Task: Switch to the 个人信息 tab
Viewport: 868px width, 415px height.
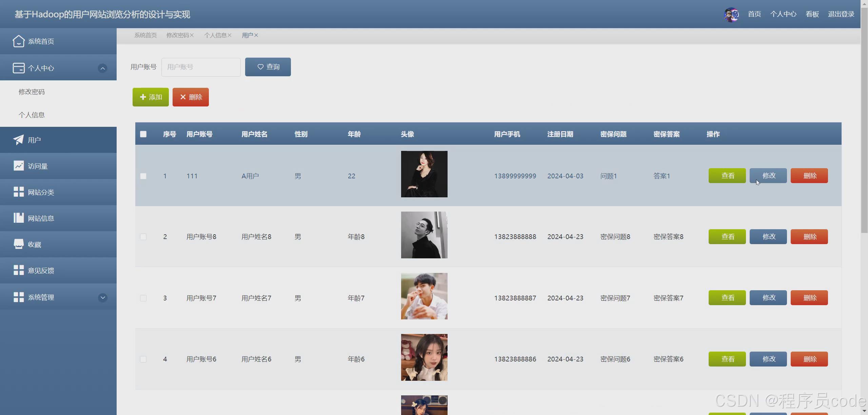Action: pyautogui.click(x=215, y=35)
